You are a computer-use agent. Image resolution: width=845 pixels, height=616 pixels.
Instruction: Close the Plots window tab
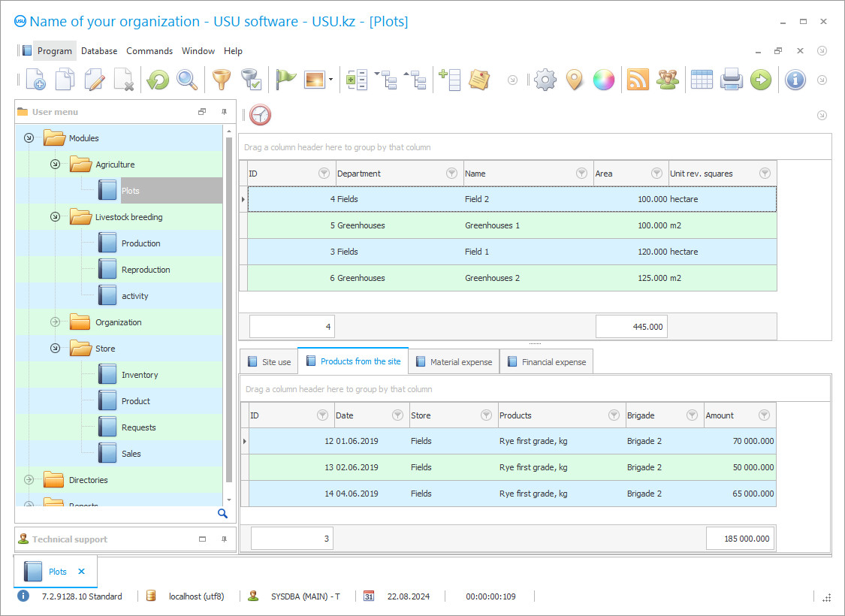[x=81, y=571]
